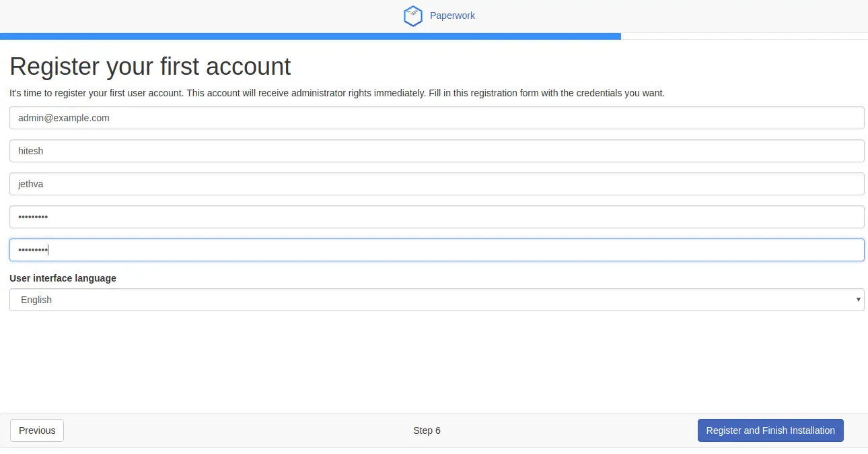Image resolution: width=868 pixels, height=454 pixels.
Task: Focus the admin@example.com email field
Action: tap(437, 118)
